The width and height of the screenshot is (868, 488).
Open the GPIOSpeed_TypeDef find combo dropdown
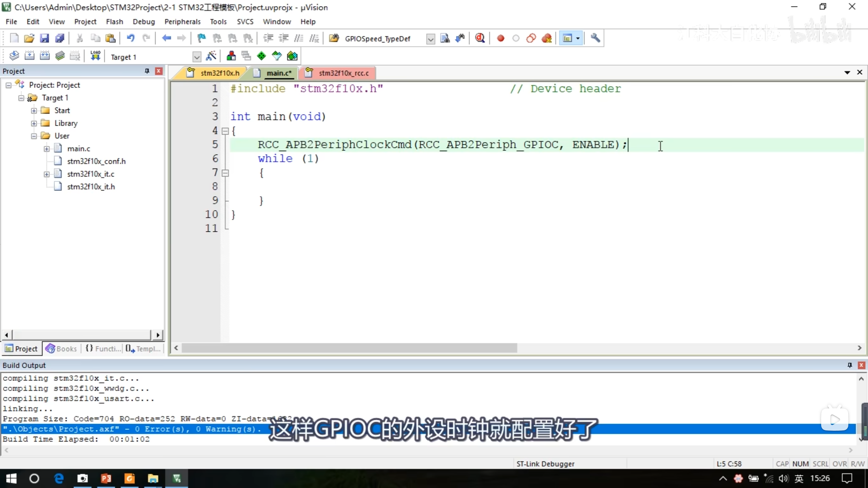coord(430,39)
